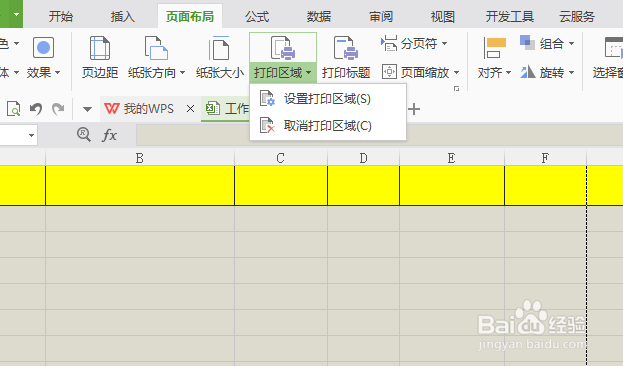The height and width of the screenshot is (366, 623).
Task: Switch to the 公式 tab
Action: tap(257, 17)
